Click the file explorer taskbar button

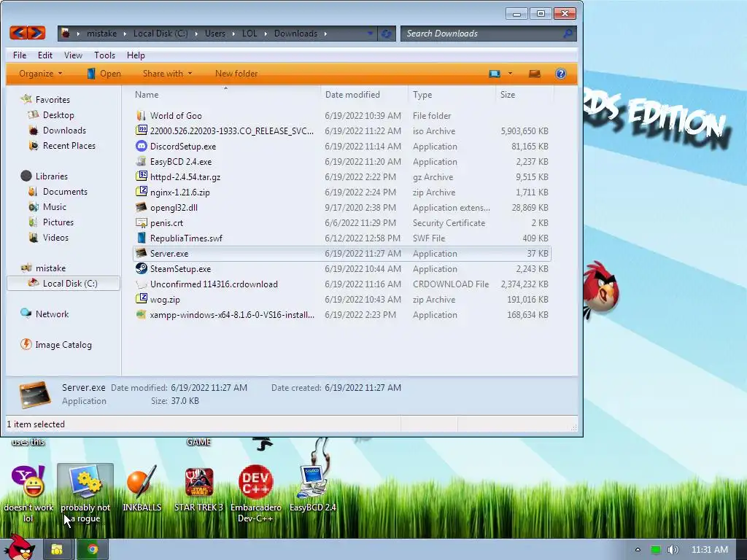point(57,550)
